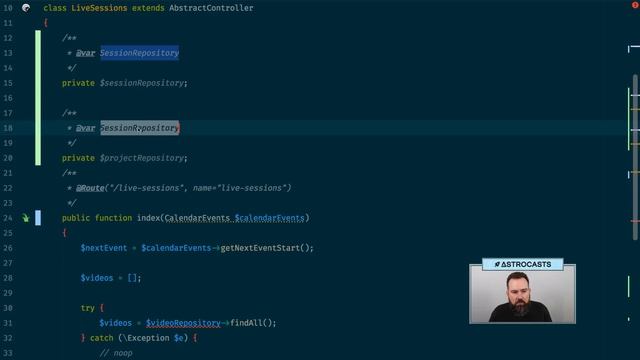Image resolution: width=640 pixels, height=360 pixels.
Task: Click the $sessionRepository property
Action: 142,83
